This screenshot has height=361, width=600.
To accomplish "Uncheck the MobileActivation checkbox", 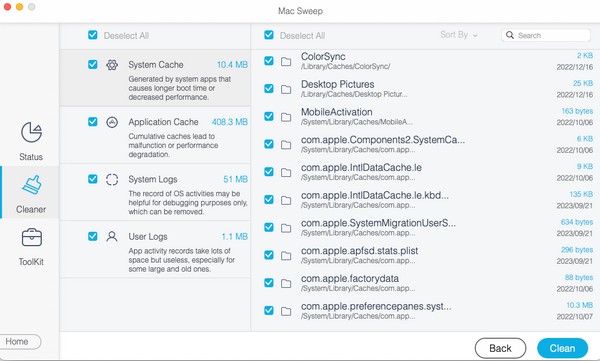I will click(x=269, y=116).
